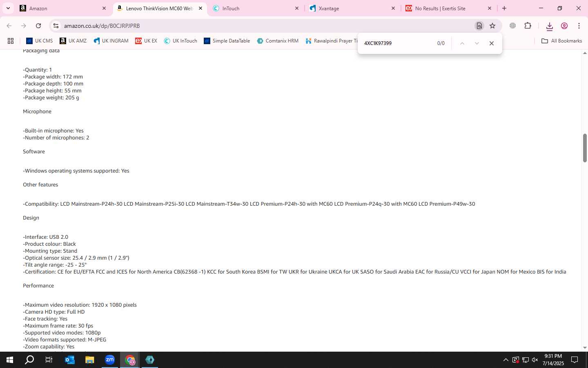Open the Chrome profile icon
Image resolution: width=588 pixels, height=368 pixels.
pyautogui.click(x=564, y=26)
